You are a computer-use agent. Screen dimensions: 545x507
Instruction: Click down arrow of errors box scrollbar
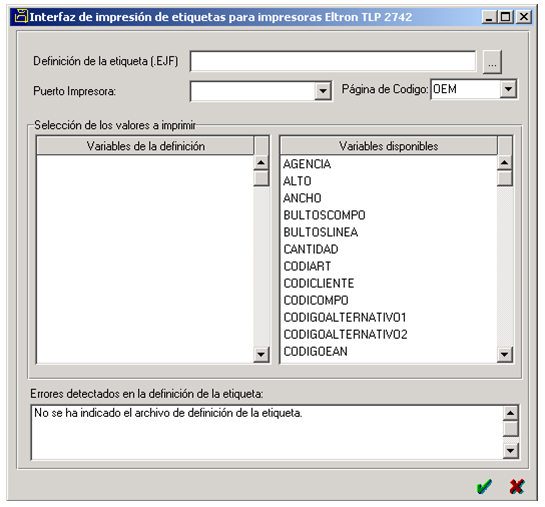click(510, 451)
